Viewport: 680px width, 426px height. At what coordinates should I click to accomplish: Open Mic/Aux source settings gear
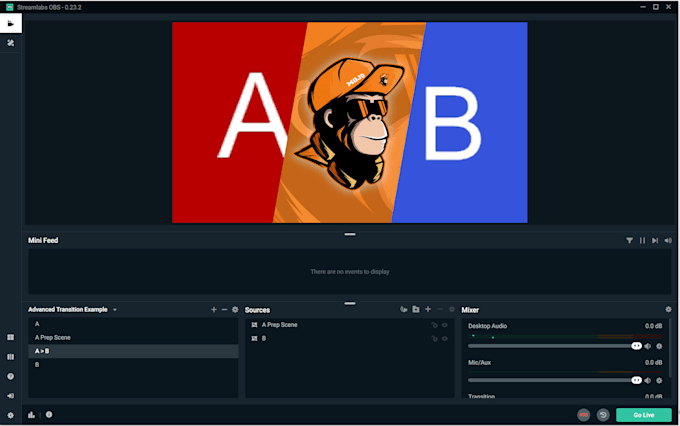[x=659, y=380]
